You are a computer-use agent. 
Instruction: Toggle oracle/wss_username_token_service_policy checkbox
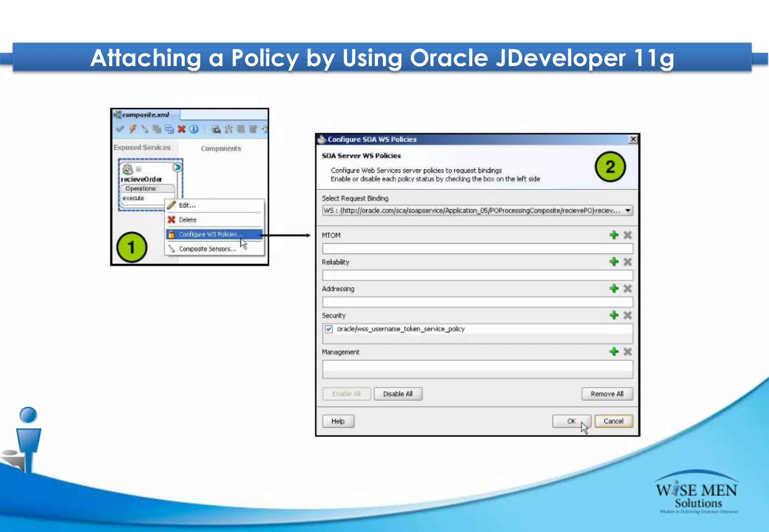(329, 329)
